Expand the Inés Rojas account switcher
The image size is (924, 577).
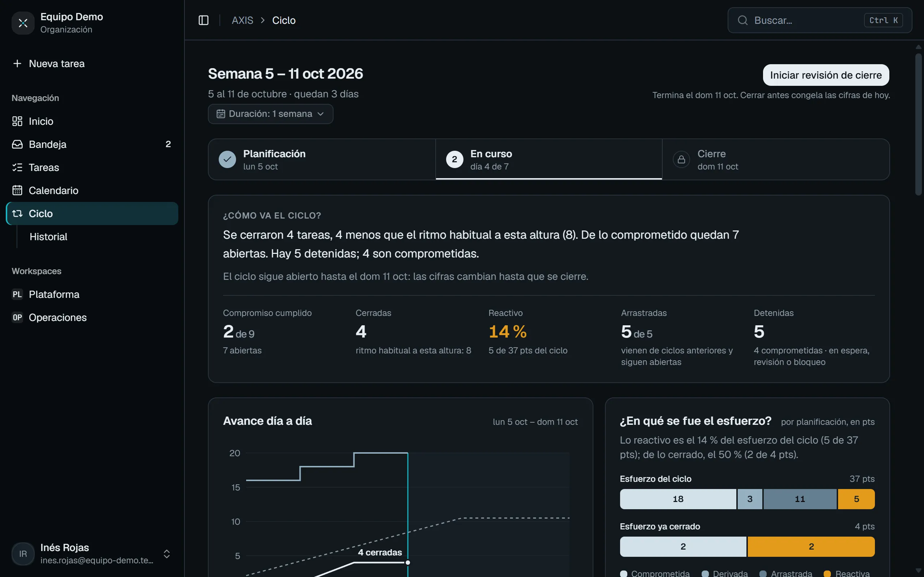click(166, 554)
